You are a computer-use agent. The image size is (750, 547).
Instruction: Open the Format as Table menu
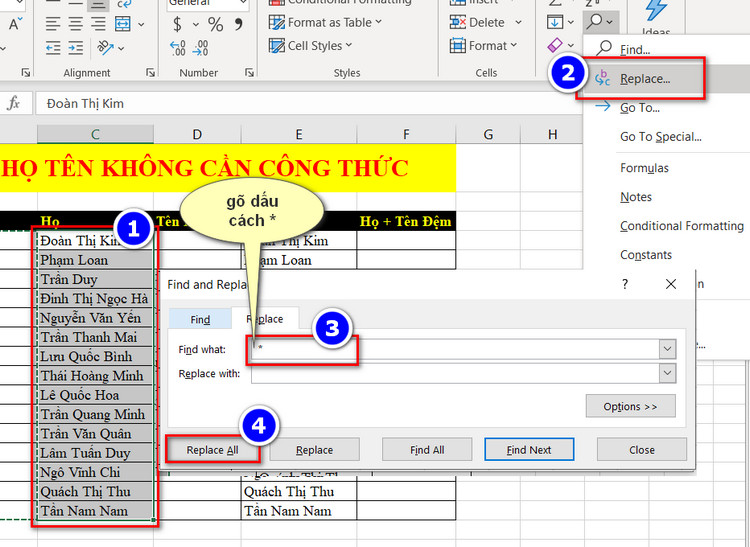[325, 22]
